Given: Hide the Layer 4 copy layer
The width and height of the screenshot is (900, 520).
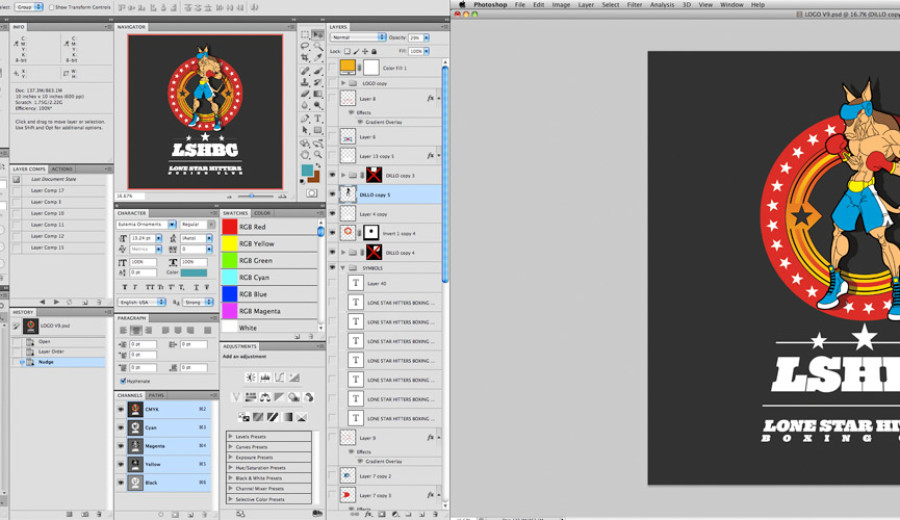Looking at the screenshot, I should [x=332, y=214].
